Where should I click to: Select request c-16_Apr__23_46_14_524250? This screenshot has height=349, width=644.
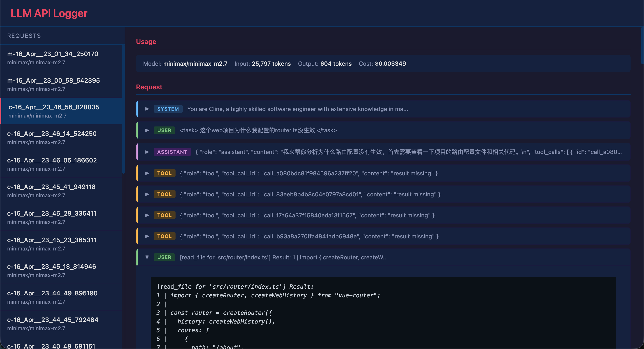click(52, 137)
